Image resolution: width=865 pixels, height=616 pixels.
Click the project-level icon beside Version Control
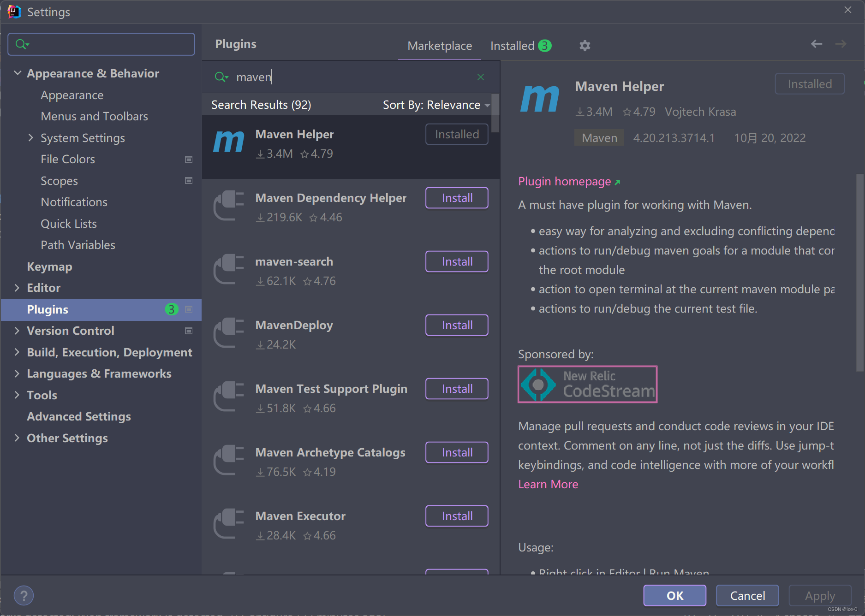(189, 331)
